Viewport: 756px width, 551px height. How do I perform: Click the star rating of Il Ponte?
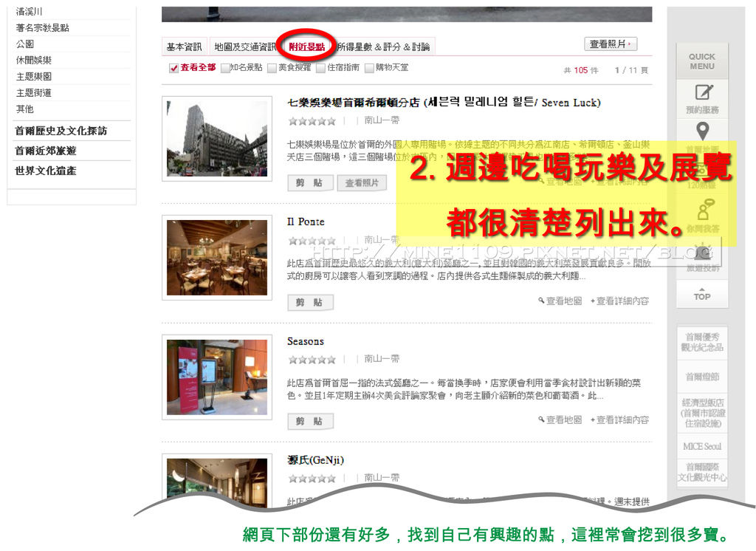[312, 240]
